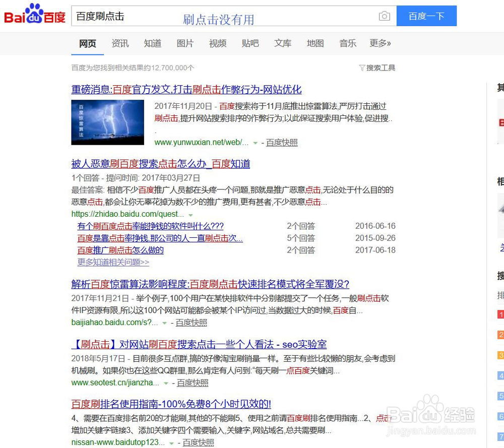Open 解析百度惊雷算法影响程度 result

[x=210, y=284]
